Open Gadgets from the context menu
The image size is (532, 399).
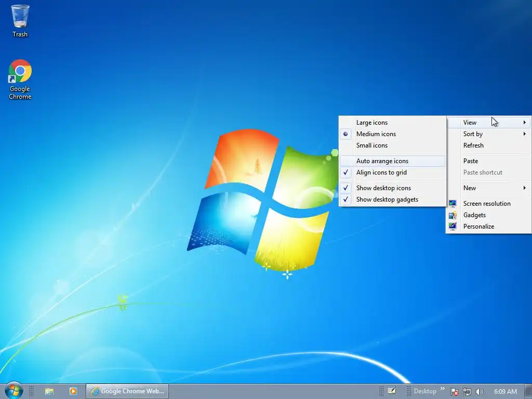(489, 215)
